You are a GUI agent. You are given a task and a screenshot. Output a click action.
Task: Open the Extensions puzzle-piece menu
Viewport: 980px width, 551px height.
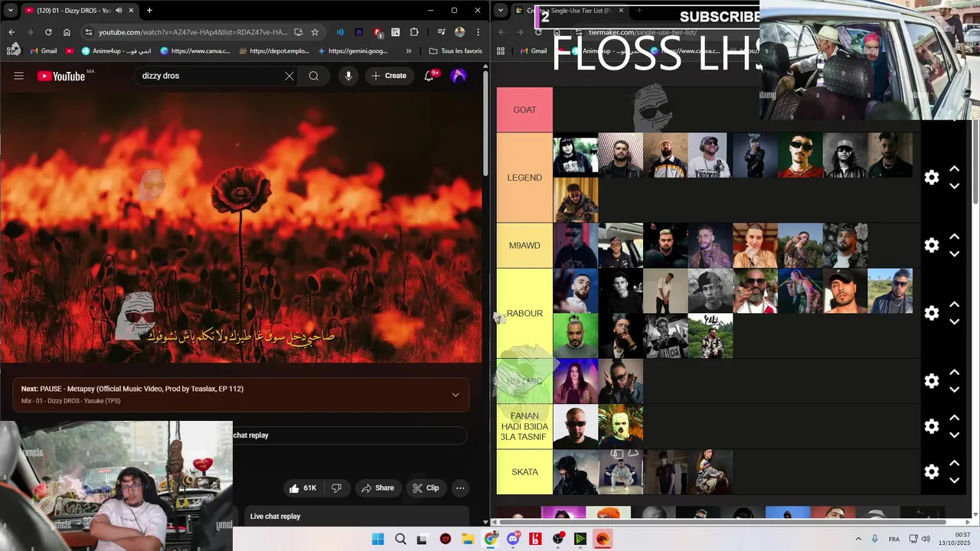414,32
